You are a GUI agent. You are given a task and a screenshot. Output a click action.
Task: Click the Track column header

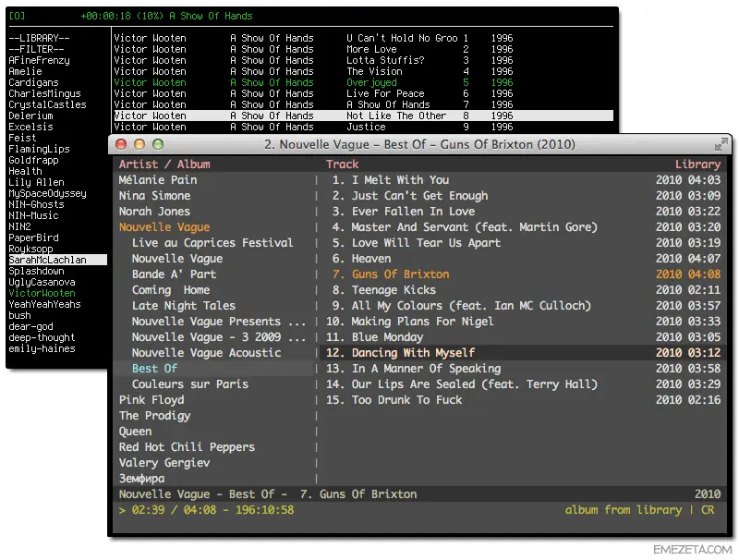coord(342,164)
